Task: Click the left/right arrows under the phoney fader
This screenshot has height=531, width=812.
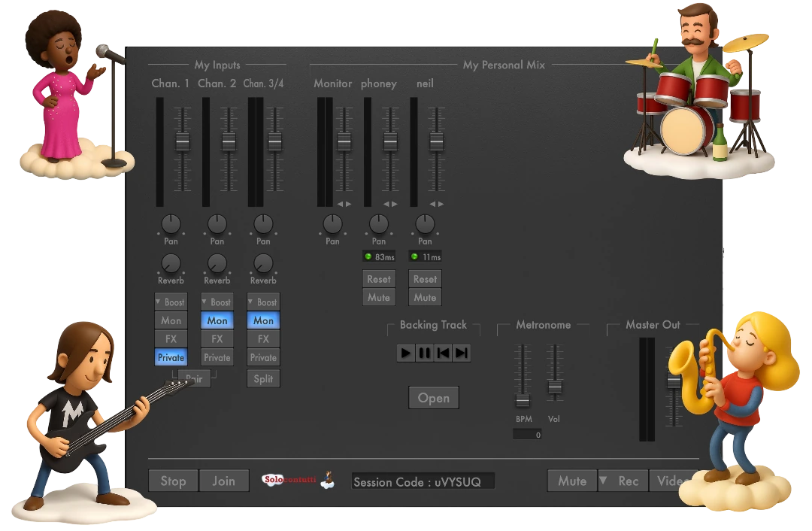Action: [390, 204]
